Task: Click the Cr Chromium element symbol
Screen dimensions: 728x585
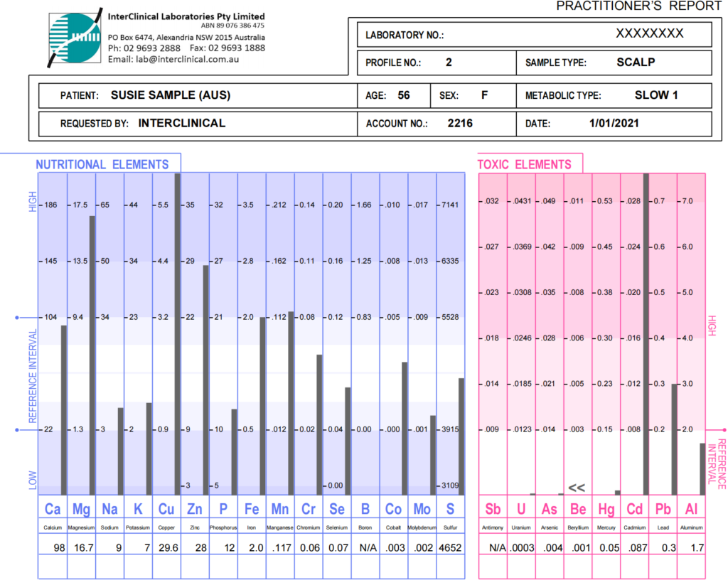Action: point(309,510)
